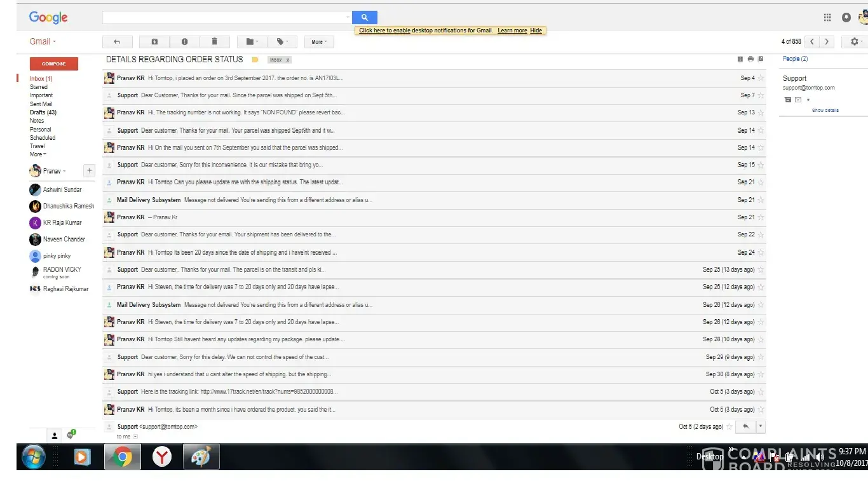Open the Google apps grid
Viewport: 868px width, 488px height.
827,18
